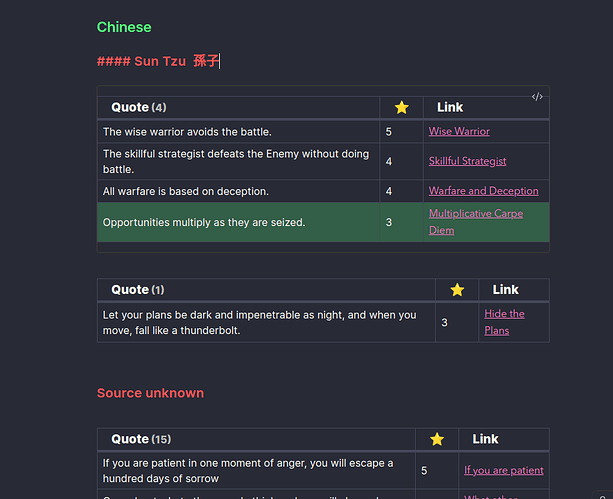Click the quote about the wise warrior
Viewport: 613px width, 499px height.
187,132
